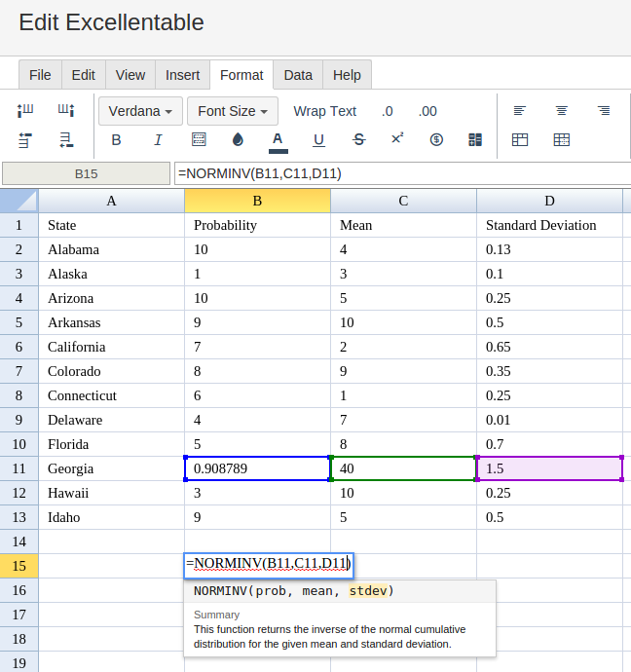Viewport: 631px width, 672px height.
Task: Right align the cell text
Action: pos(604,111)
